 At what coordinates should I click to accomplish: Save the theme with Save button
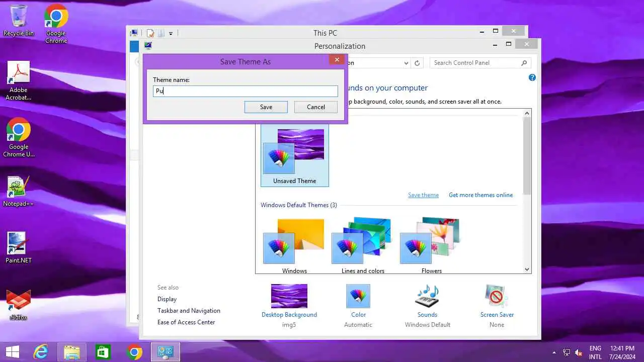click(266, 107)
